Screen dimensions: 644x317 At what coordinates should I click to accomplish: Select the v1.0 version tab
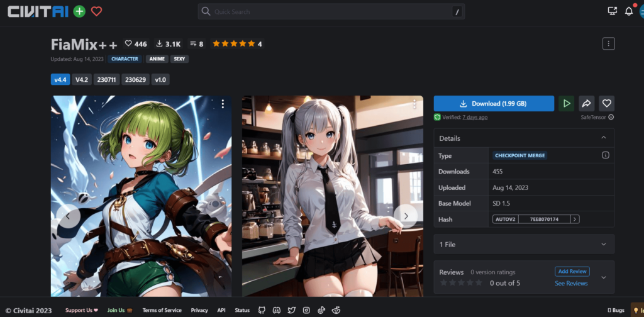point(160,79)
